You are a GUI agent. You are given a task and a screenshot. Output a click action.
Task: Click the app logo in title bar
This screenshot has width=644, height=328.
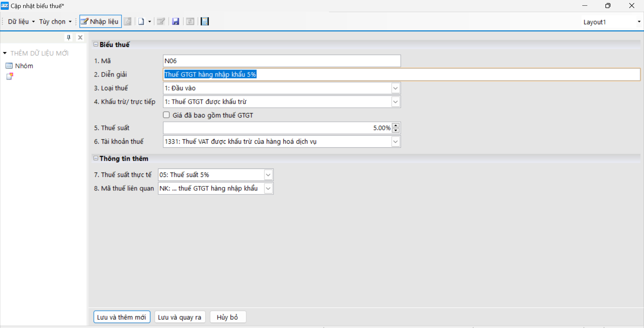tap(5, 6)
